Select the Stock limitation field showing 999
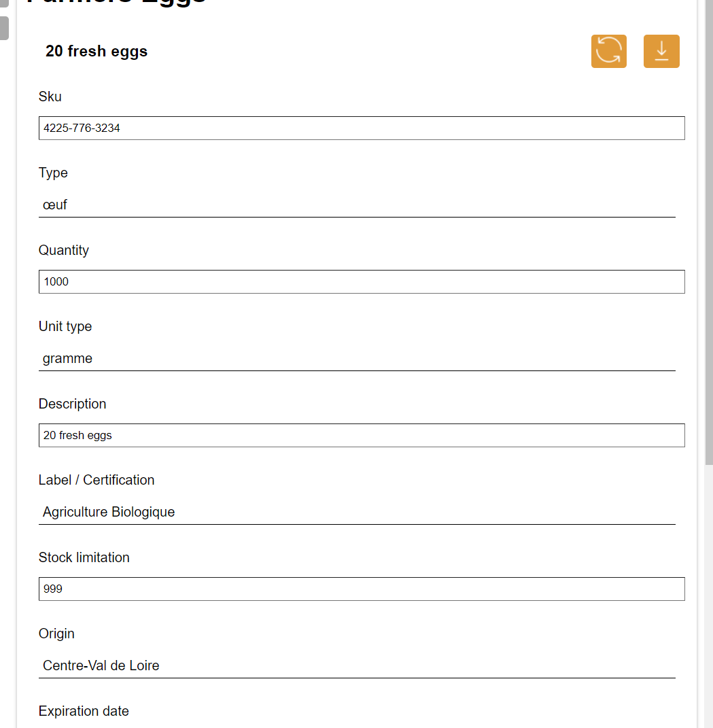 pyautogui.click(x=362, y=589)
